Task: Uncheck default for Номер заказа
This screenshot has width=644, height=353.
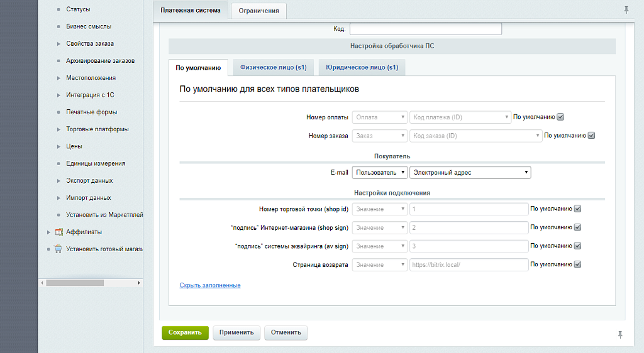Action: (591, 135)
